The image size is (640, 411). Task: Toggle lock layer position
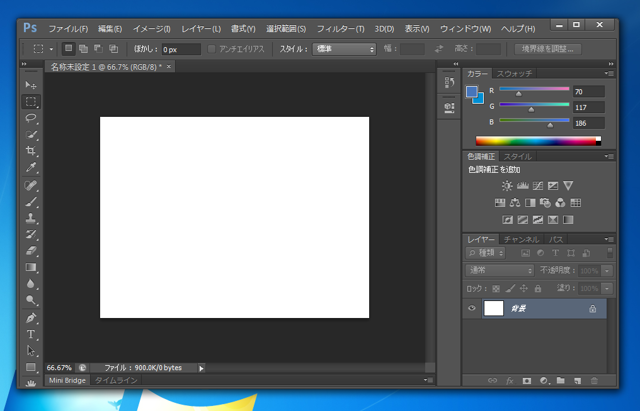tap(524, 289)
